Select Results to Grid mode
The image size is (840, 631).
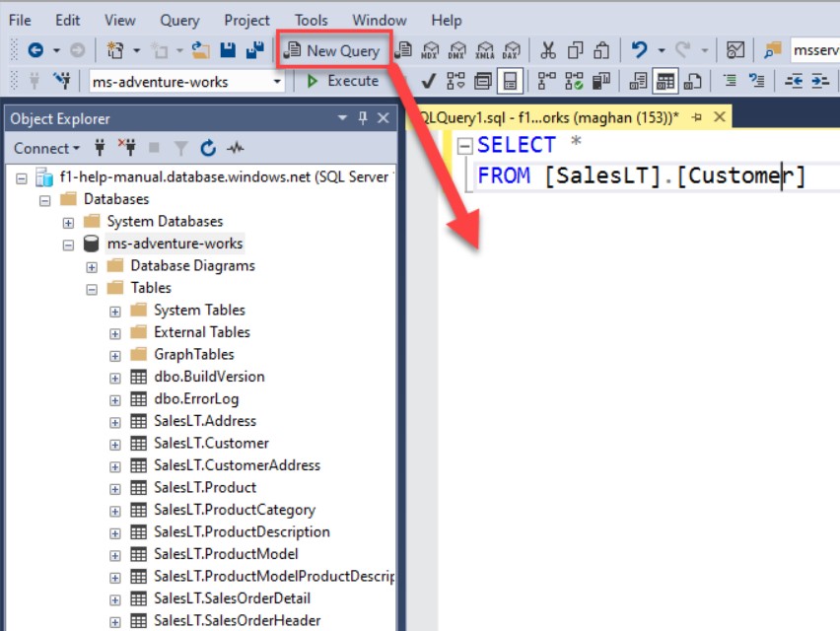(665, 82)
